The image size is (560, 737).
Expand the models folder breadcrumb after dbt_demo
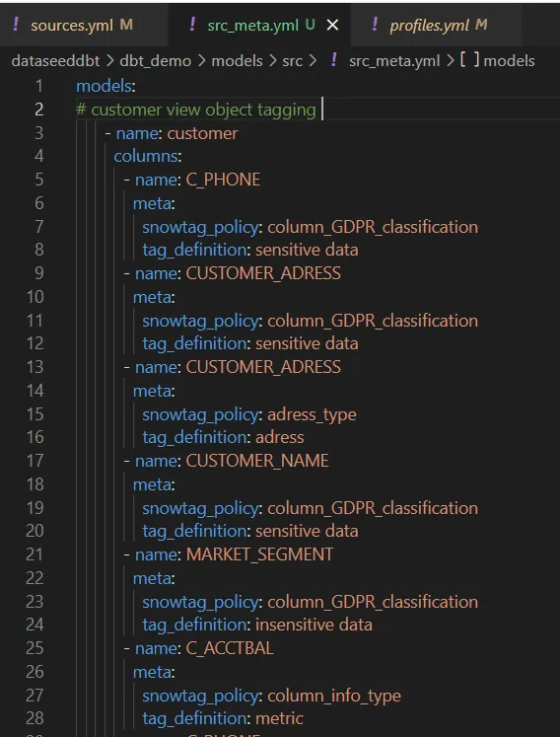tap(237, 61)
